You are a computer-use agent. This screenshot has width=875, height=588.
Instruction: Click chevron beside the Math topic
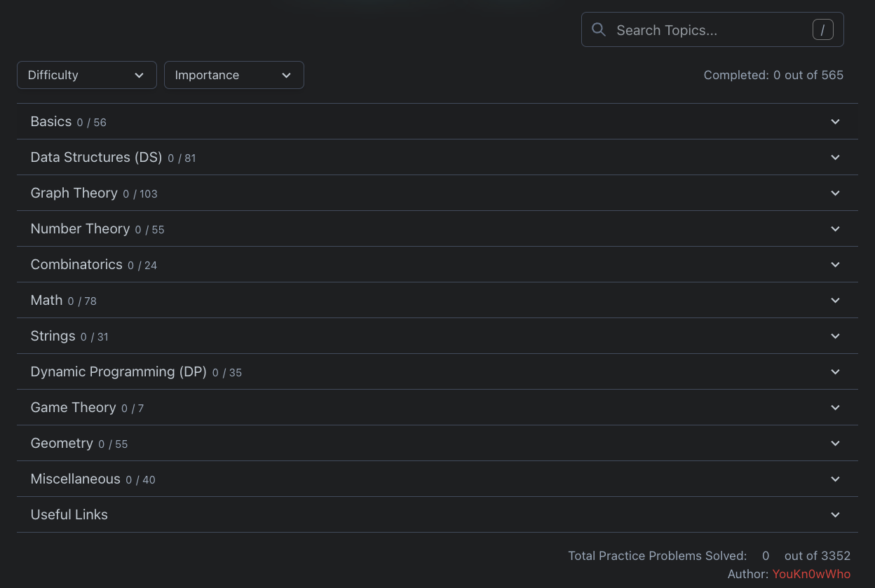pos(835,301)
